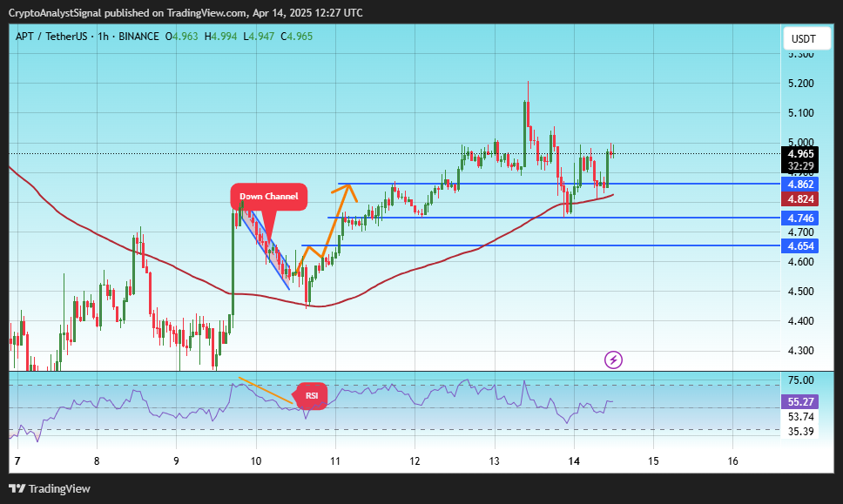
Task: Click the TradingView logo at bottom
Action: coord(50,488)
